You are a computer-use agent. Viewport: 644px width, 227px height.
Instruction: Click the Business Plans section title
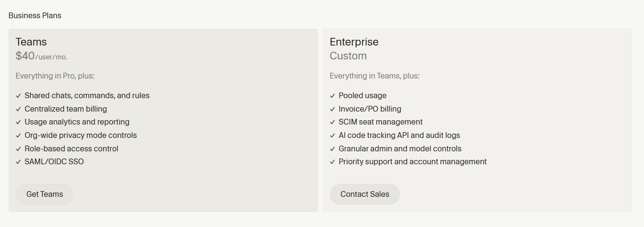pyautogui.click(x=35, y=16)
